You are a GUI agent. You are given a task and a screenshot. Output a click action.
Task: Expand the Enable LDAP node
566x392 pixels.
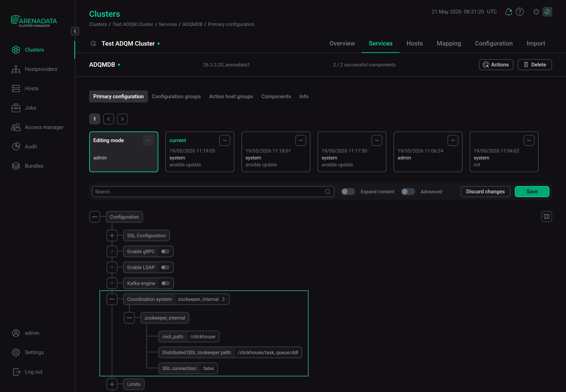(x=112, y=268)
